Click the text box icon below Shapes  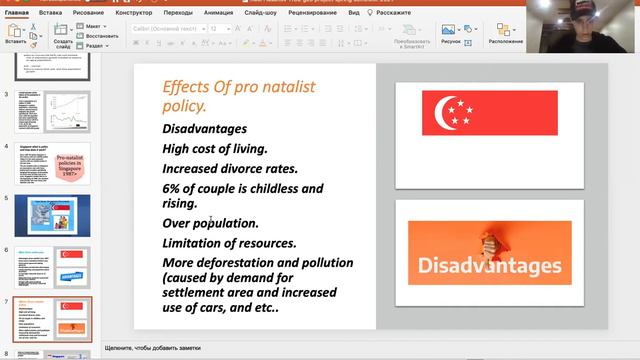(x=468, y=42)
